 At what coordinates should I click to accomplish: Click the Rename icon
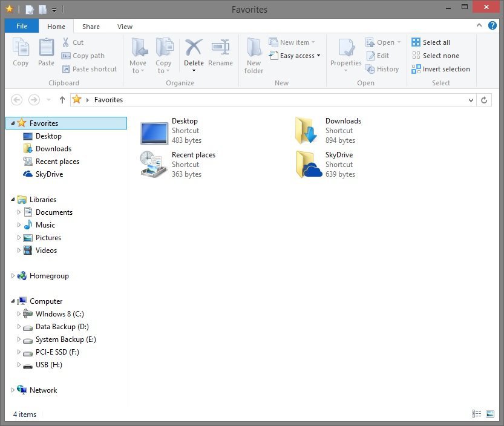point(220,52)
